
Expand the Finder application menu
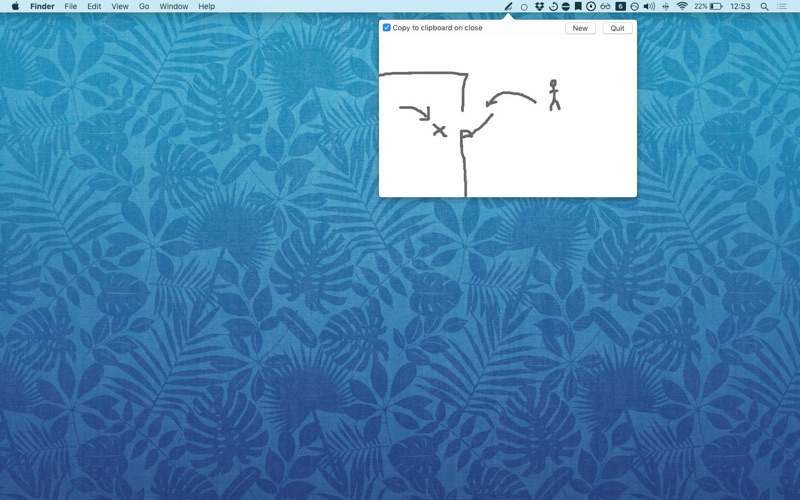pos(42,6)
